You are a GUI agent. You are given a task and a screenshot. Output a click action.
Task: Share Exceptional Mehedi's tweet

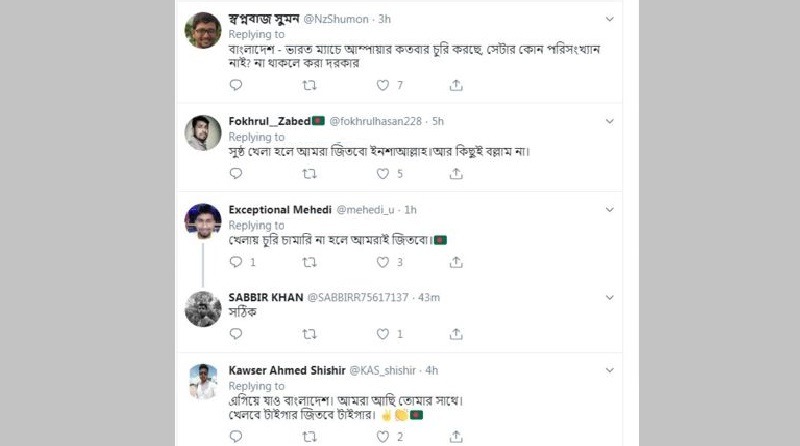[x=456, y=262]
